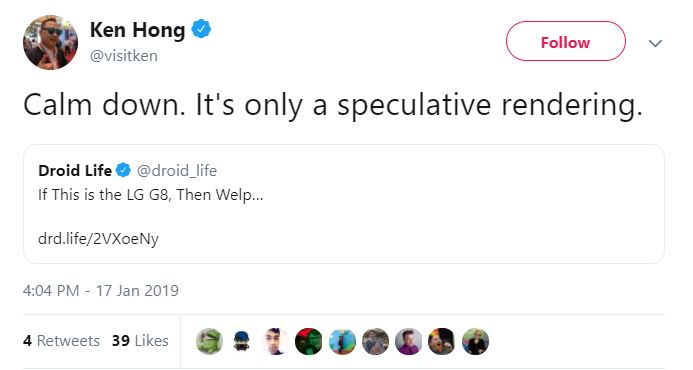Image resolution: width=693 pixels, height=370 pixels.
Task: Click Ken Hong's profile picture
Action: [x=50, y=42]
